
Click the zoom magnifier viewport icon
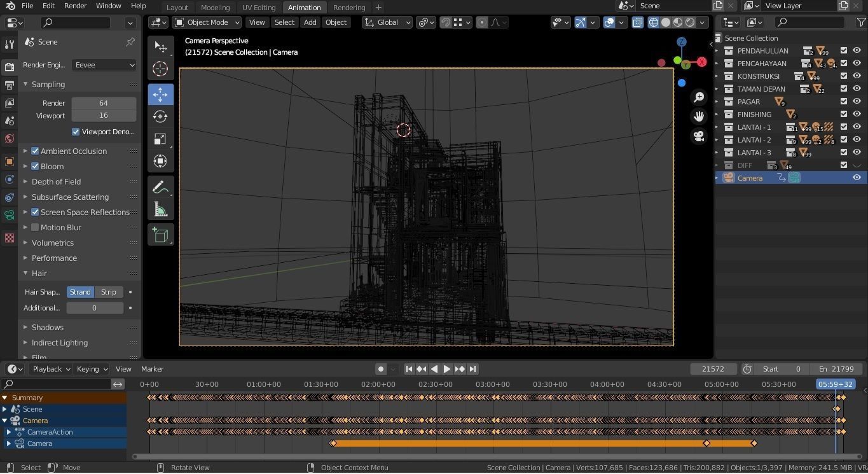coord(699,97)
